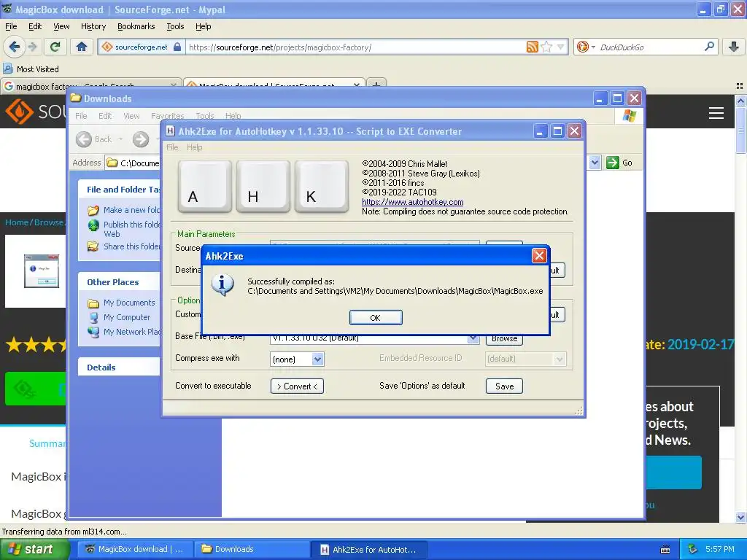Switch to the magicbox factory Google tab
This screenshot has height=560, width=747.
[x=90, y=86]
